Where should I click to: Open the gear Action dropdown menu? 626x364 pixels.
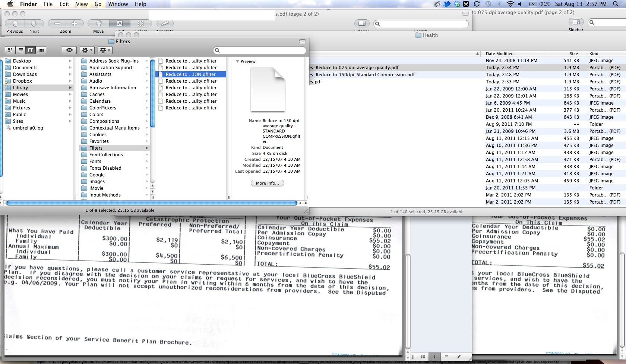[x=87, y=50]
